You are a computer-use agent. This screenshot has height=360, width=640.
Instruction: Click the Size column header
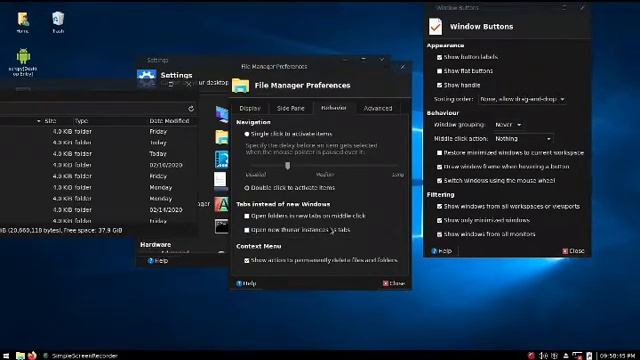(50, 121)
